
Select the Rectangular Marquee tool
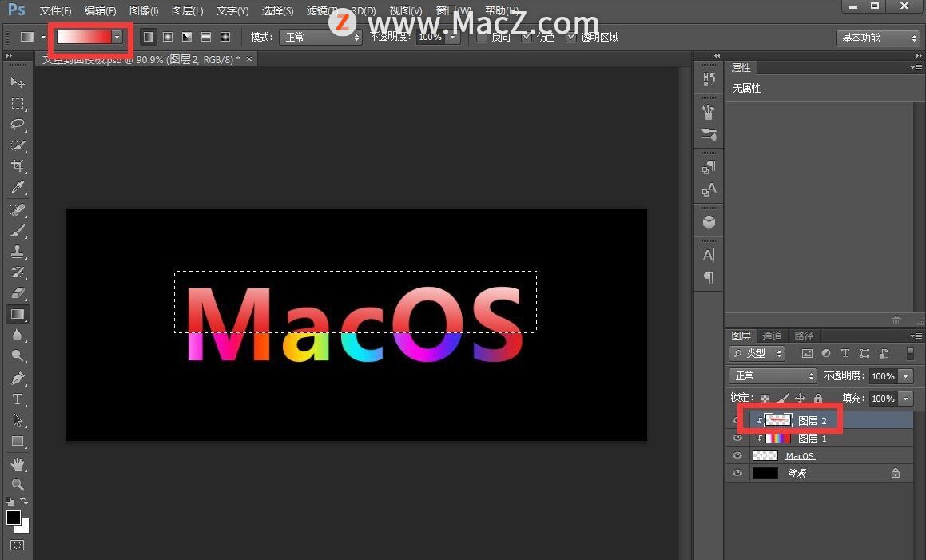pyautogui.click(x=18, y=104)
